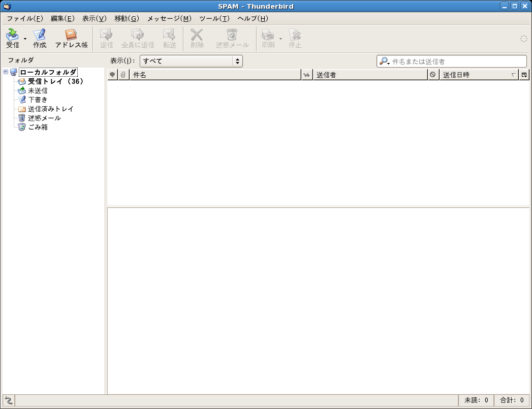Click the フォルダ pane header
The width and height of the screenshot is (532, 409).
pyautogui.click(x=21, y=60)
